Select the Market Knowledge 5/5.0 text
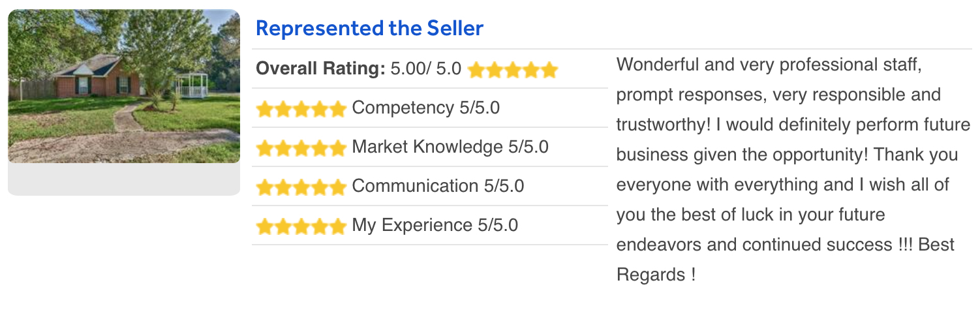Screen dimensions: 980x321 pyautogui.click(x=450, y=147)
